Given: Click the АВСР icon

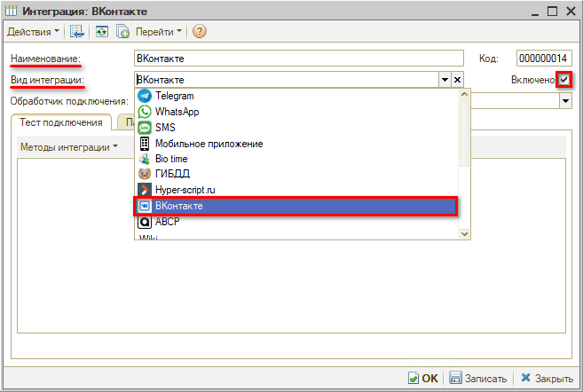Looking at the screenshot, I should point(145,222).
